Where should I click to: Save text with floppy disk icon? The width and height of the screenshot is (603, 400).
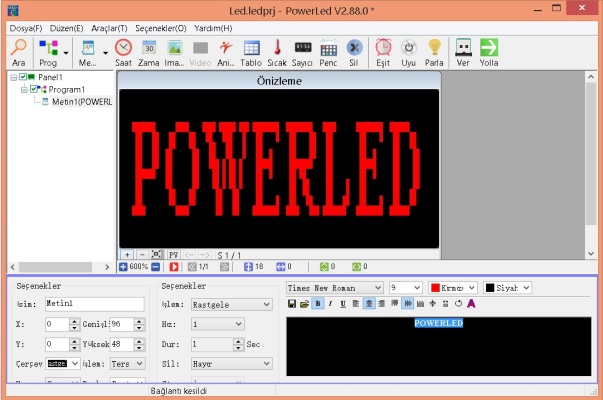click(292, 304)
